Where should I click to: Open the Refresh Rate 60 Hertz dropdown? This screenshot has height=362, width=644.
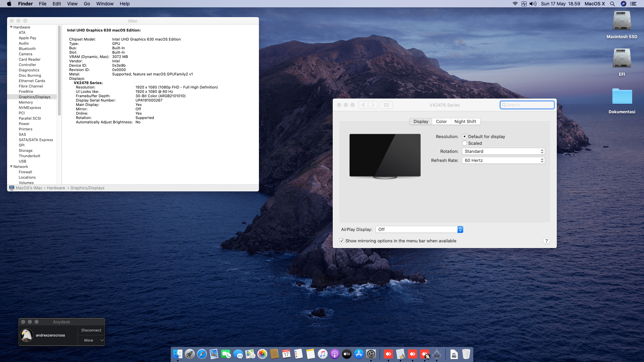pos(503,161)
